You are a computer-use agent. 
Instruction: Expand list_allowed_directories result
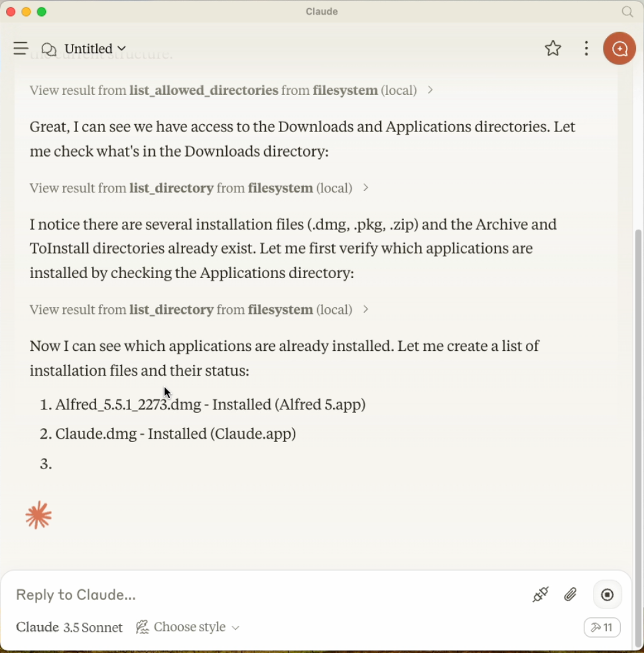tap(231, 90)
